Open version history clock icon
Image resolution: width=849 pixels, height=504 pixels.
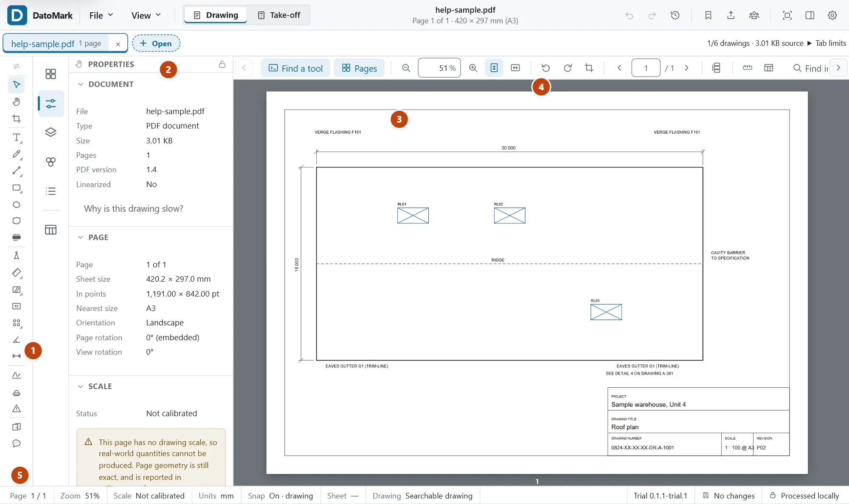(675, 15)
